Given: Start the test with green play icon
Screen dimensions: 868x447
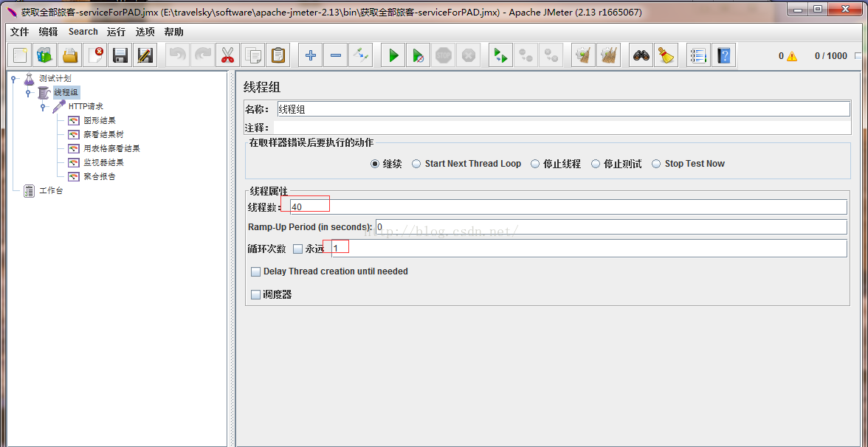Looking at the screenshot, I should click(393, 55).
